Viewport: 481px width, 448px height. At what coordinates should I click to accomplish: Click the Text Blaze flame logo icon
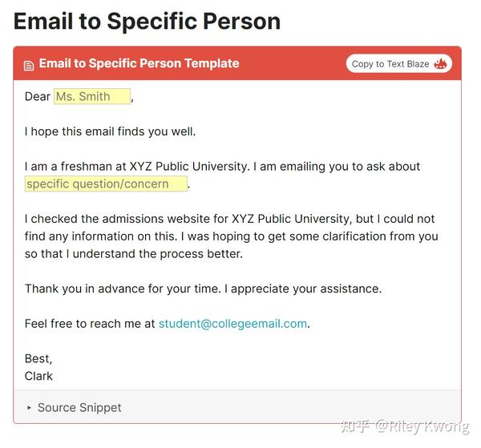coord(440,63)
